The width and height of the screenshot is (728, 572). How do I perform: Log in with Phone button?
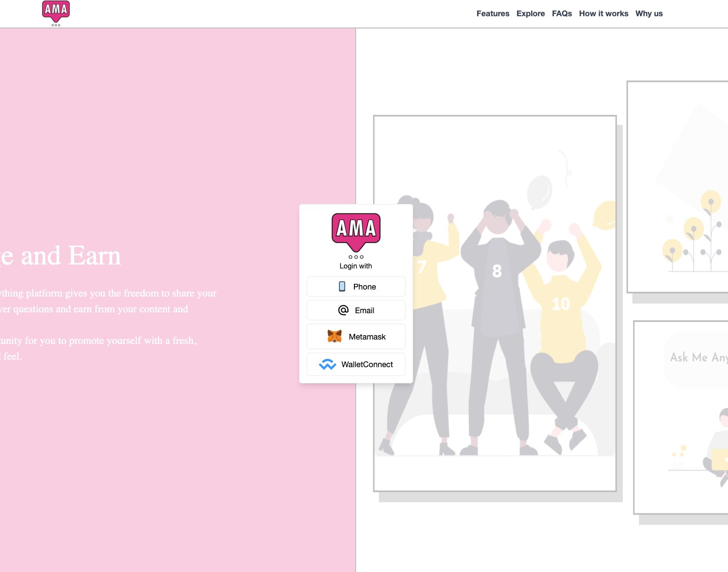point(356,286)
